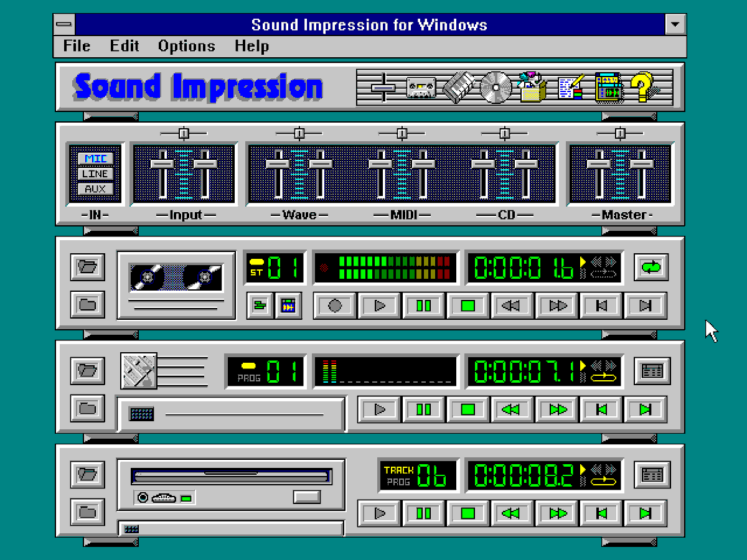Click the open folder icon in CD player
The image size is (747, 560).
click(88, 475)
